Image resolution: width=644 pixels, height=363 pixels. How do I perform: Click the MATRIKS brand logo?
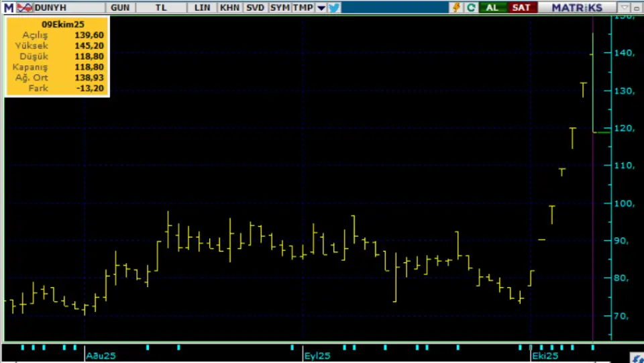[x=577, y=7]
